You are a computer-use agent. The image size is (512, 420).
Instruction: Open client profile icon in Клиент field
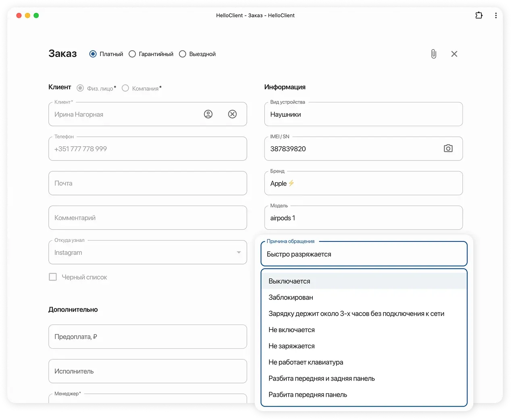pyautogui.click(x=208, y=114)
